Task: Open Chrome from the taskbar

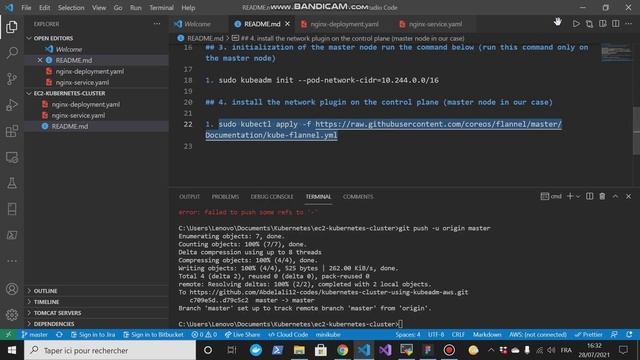Action: click(342, 350)
